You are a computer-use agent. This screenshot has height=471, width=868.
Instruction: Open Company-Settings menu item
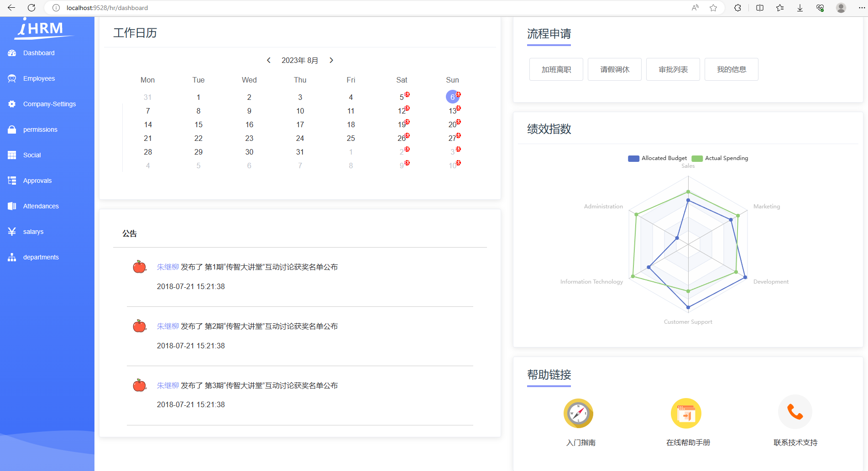[47, 104]
